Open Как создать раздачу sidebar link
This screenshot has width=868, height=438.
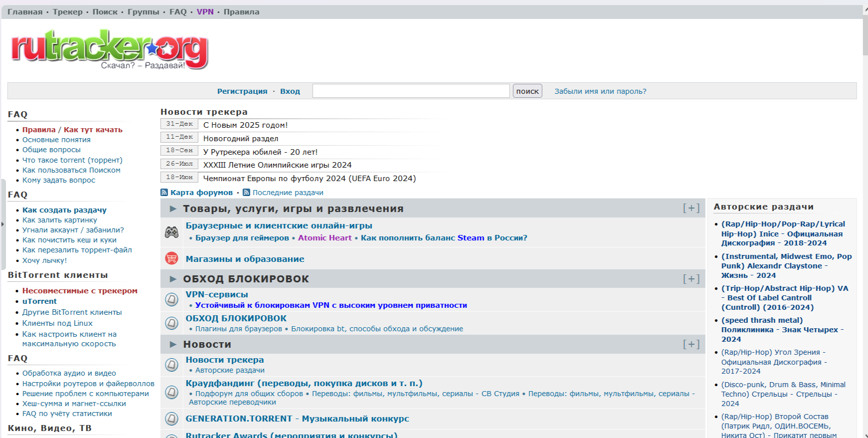[64, 210]
